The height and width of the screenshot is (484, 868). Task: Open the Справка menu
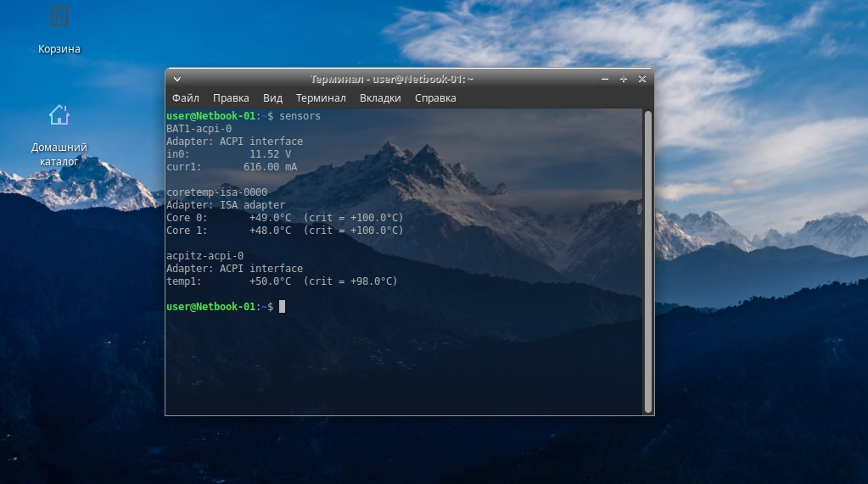pyautogui.click(x=435, y=98)
